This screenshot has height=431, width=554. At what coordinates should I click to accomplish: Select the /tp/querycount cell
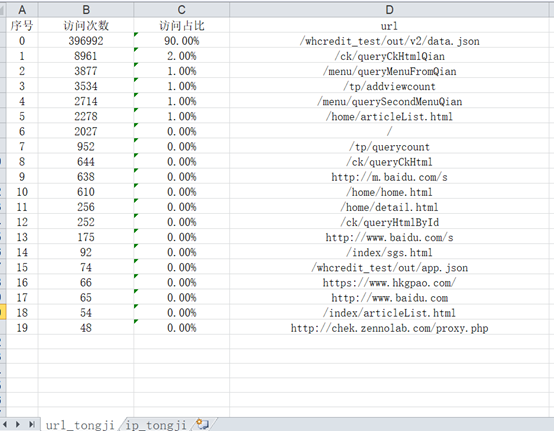[x=389, y=147]
